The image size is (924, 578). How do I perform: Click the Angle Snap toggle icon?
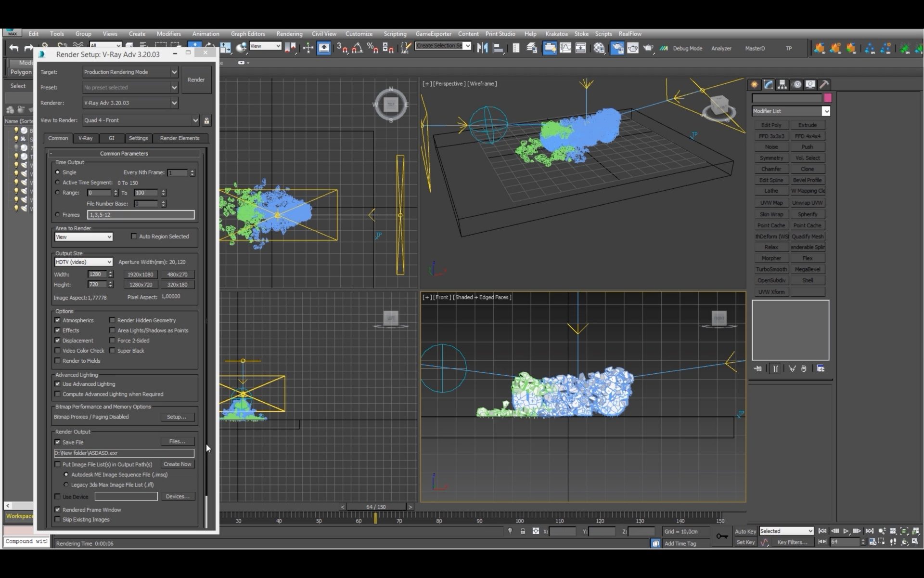(357, 48)
